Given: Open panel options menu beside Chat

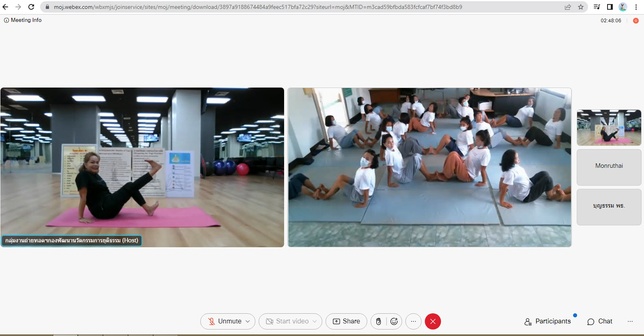Looking at the screenshot, I should pyautogui.click(x=630, y=321).
